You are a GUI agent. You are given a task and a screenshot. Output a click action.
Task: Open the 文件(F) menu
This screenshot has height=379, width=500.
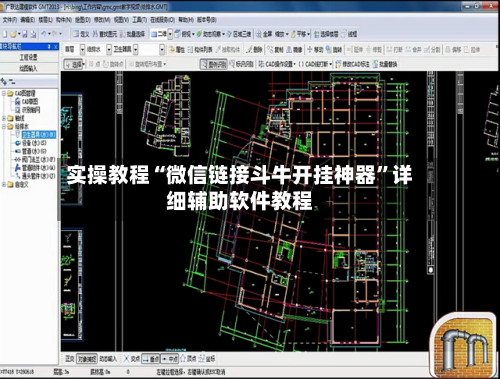pos(9,20)
